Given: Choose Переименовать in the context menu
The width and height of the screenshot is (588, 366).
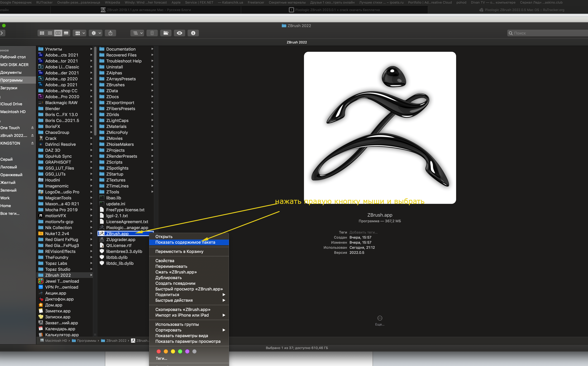Looking at the screenshot, I should click(x=189, y=266).
